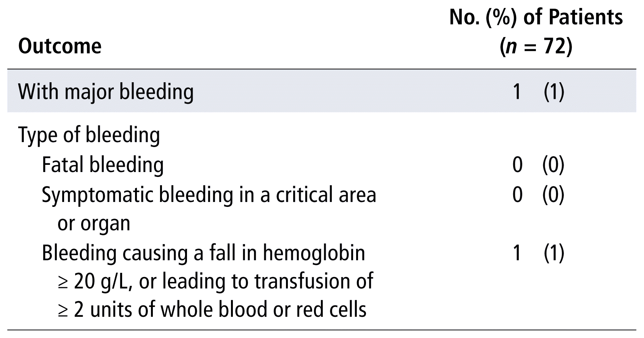Click 'Bleeding causing a fall in hemoglobin' label
The image size is (644, 338).
click(203, 253)
